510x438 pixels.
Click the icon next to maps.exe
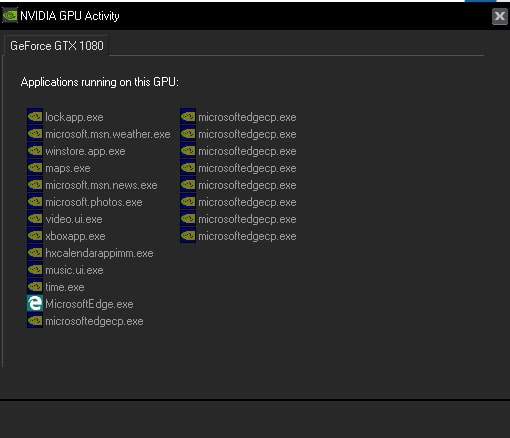click(x=35, y=168)
